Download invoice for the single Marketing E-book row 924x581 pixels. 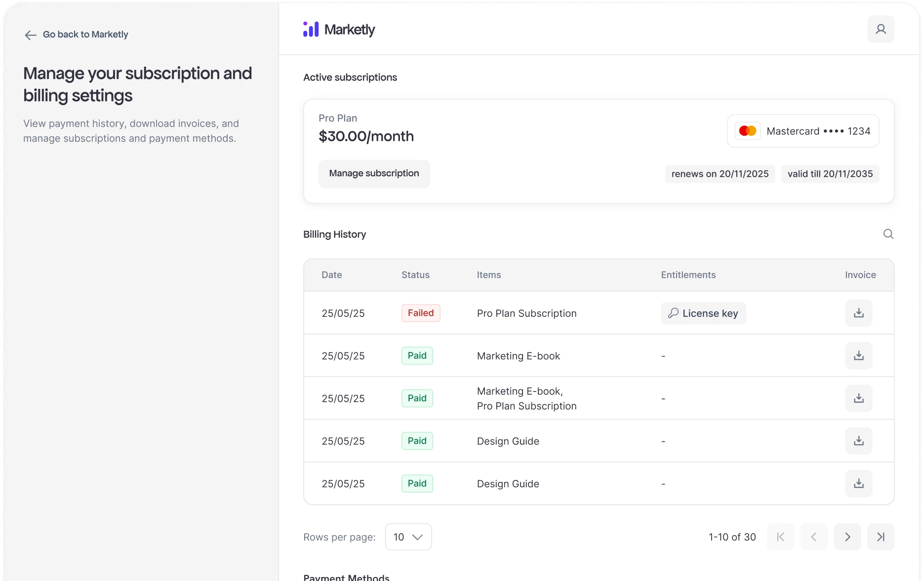858,355
